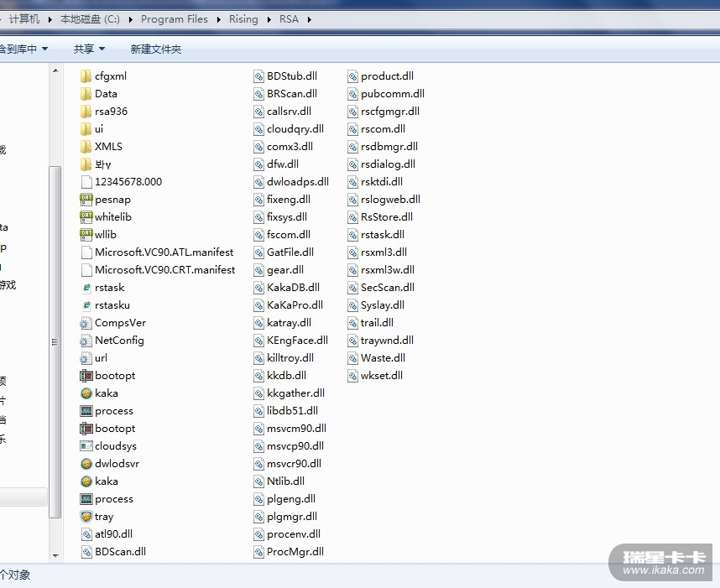Select the plgmgr.dll file name

click(292, 517)
